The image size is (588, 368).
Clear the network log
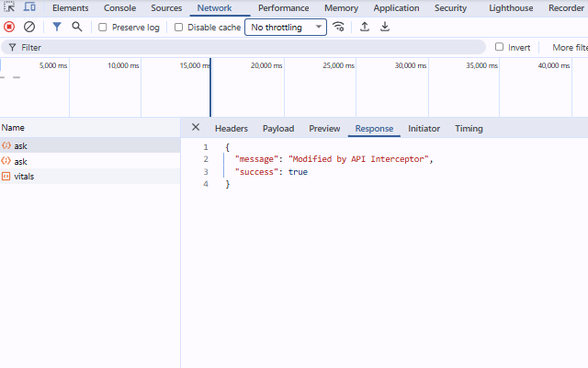click(x=29, y=27)
